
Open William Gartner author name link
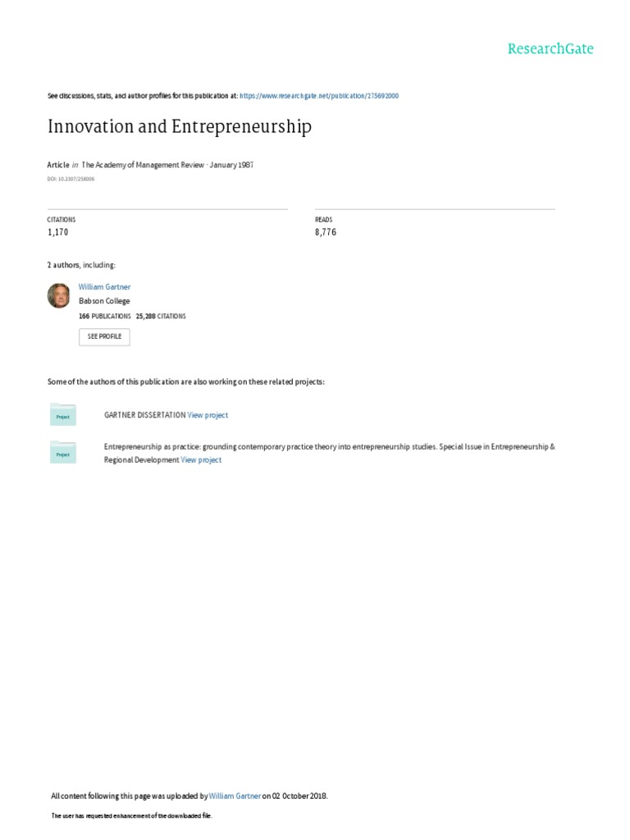pyautogui.click(x=104, y=287)
